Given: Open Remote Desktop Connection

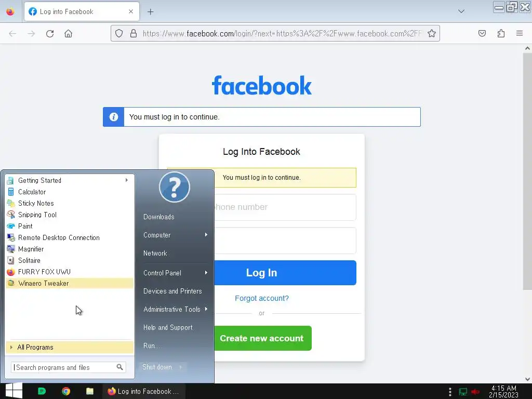Looking at the screenshot, I should pos(69,237).
